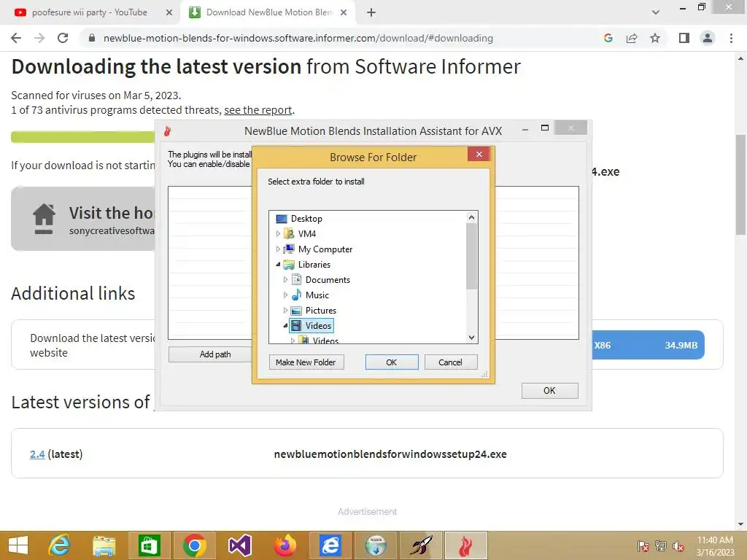747x560 pixels.
Task: Select Desktop in the folder tree
Action: [306, 219]
